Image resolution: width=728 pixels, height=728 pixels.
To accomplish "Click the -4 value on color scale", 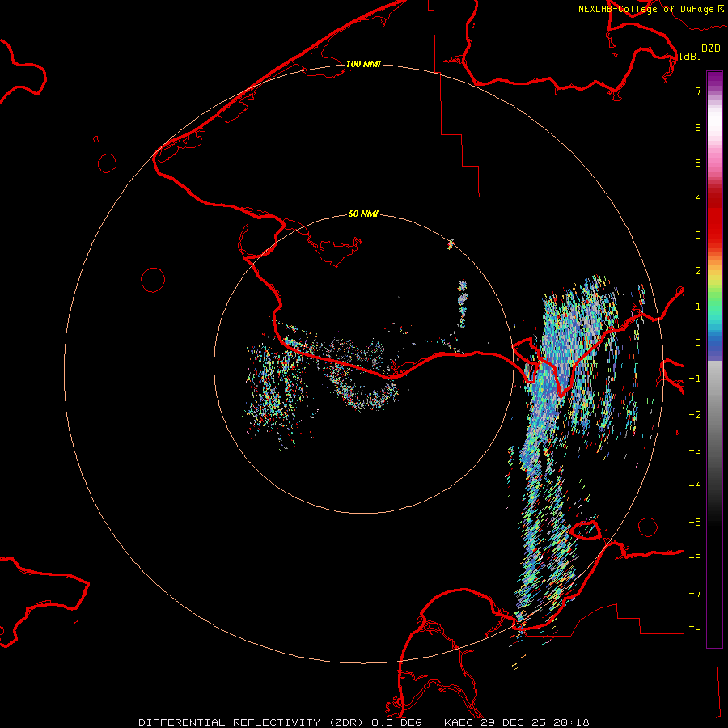I will (x=695, y=485).
